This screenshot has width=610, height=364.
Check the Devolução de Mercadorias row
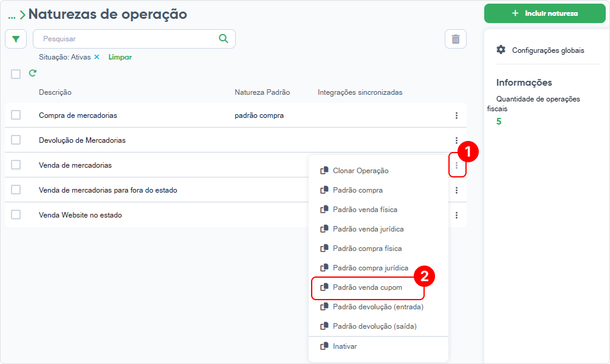coord(16,140)
